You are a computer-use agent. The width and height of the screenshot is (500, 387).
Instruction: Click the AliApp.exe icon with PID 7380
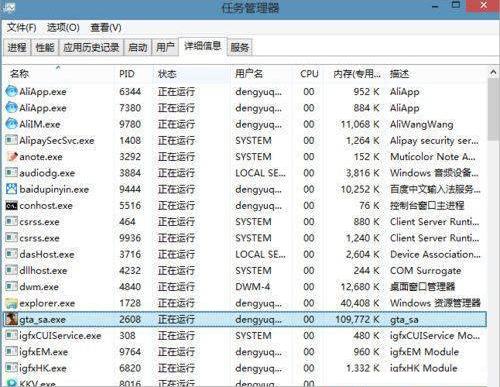coord(11,107)
